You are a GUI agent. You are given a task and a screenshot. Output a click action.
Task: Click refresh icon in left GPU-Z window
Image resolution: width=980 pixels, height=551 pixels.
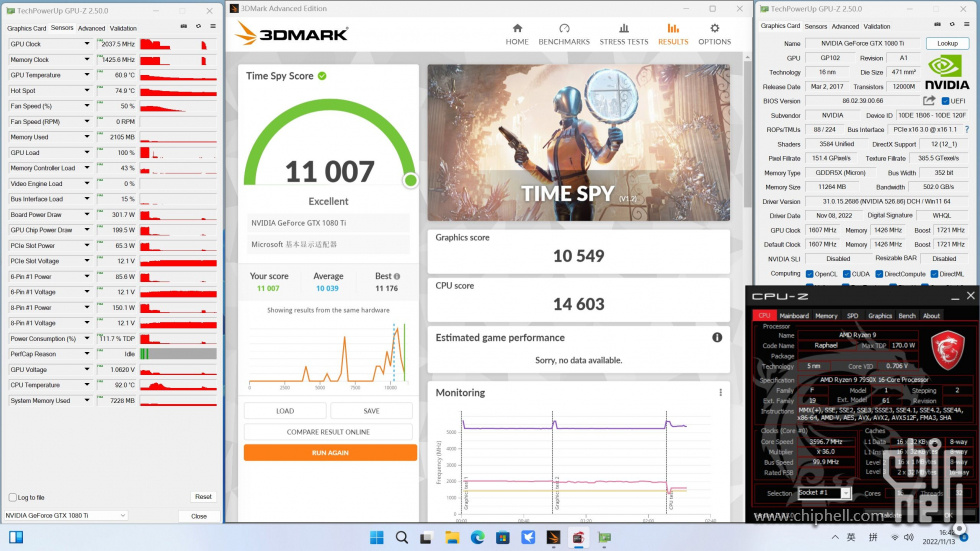pos(199,26)
